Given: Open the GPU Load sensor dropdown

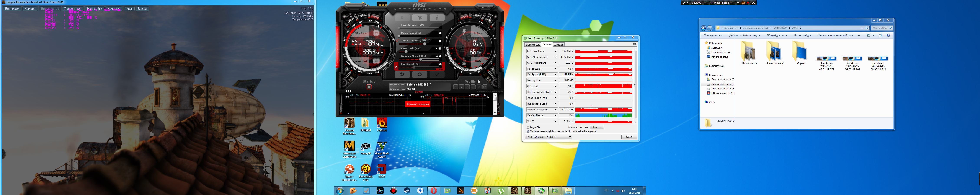Looking at the screenshot, I should 555,86.
